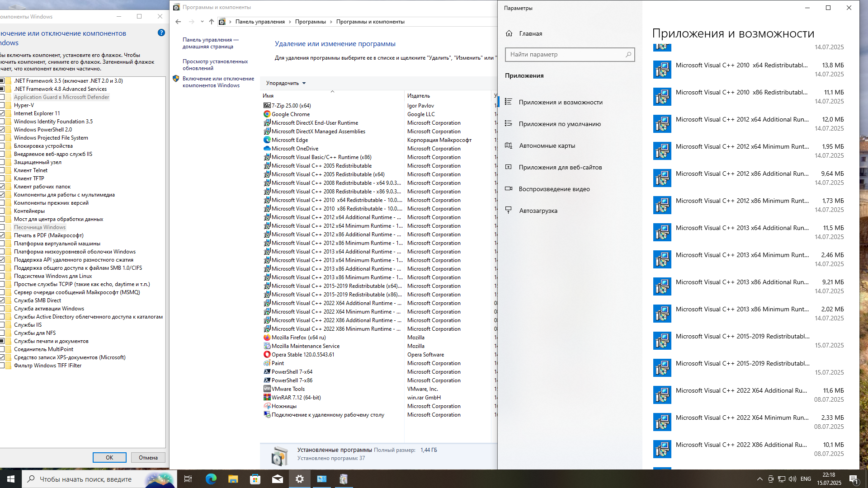868x488 pixels.
Task: Open Приложения по умолчанию in Settings sidebar
Action: pyautogui.click(x=570, y=124)
